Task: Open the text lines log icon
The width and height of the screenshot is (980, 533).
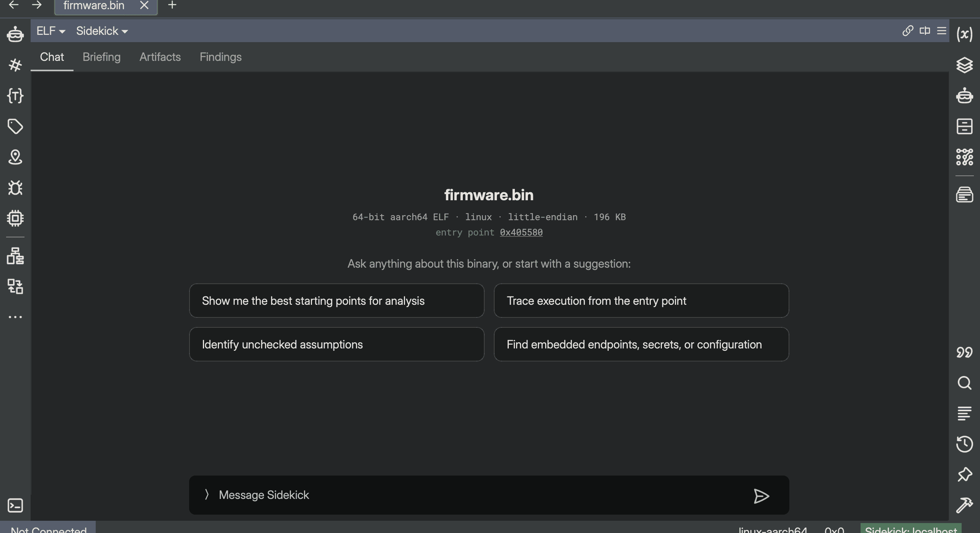Action: tap(964, 414)
